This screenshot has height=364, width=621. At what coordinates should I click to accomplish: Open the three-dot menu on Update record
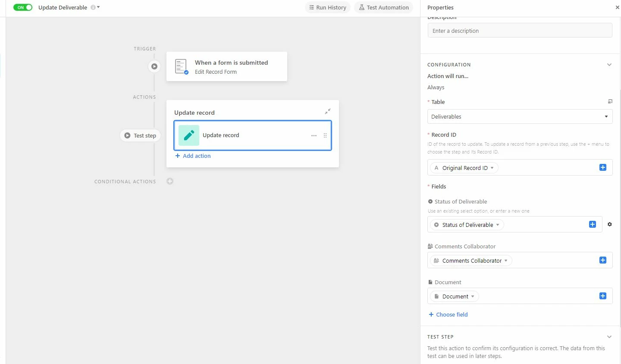[x=314, y=135]
